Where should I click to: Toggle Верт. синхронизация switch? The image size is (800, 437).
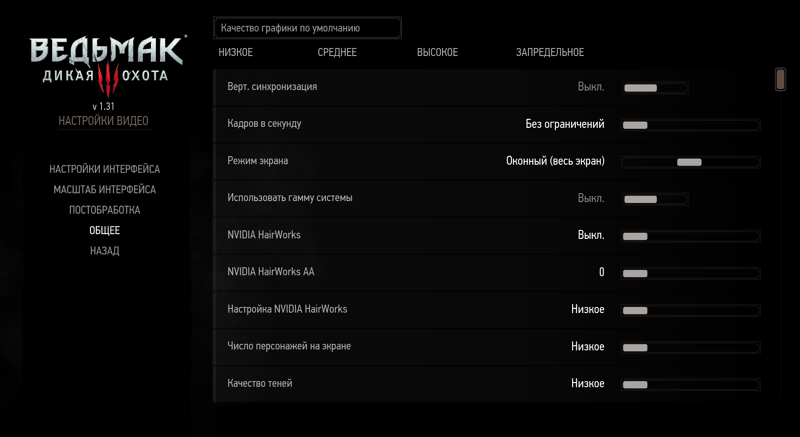[x=655, y=88]
